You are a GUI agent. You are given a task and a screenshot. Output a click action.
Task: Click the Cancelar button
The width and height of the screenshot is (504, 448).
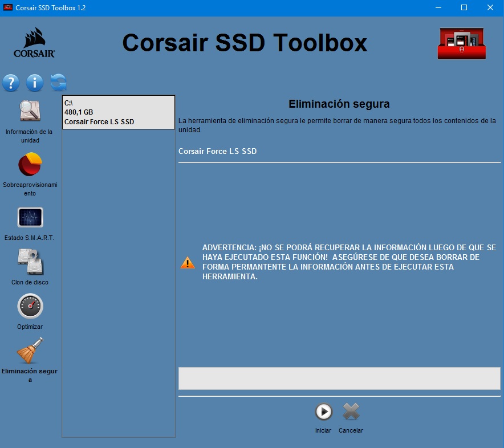(351, 412)
